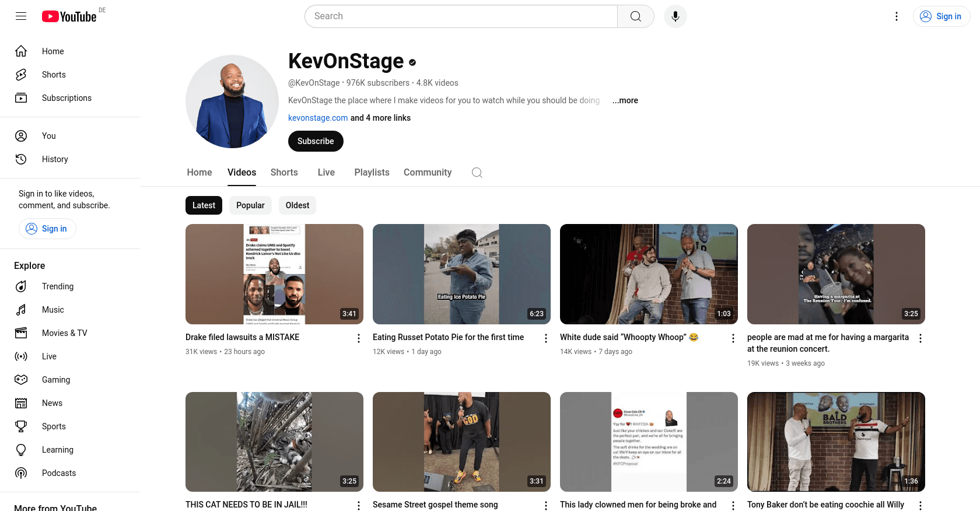The width and height of the screenshot is (980, 511).
Task: Select the Popular sort chip
Action: (250, 205)
